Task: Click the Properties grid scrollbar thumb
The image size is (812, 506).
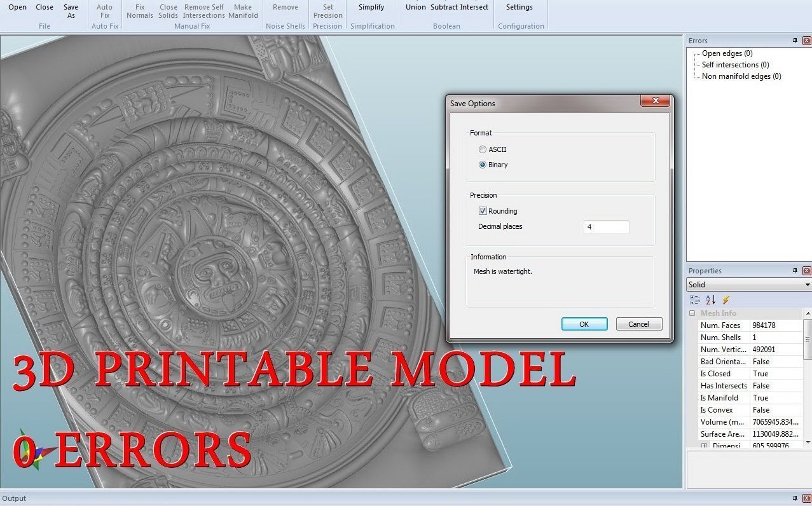Action: pos(808,339)
